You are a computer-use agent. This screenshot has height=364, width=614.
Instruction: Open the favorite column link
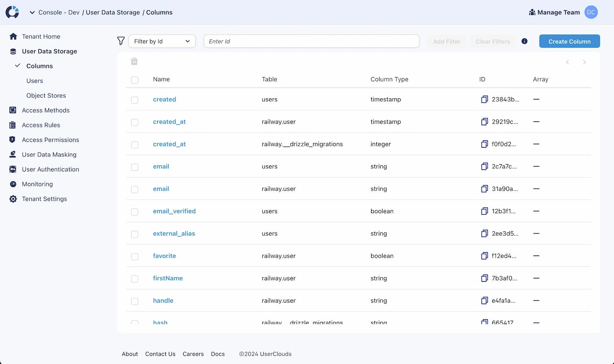pyautogui.click(x=164, y=256)
